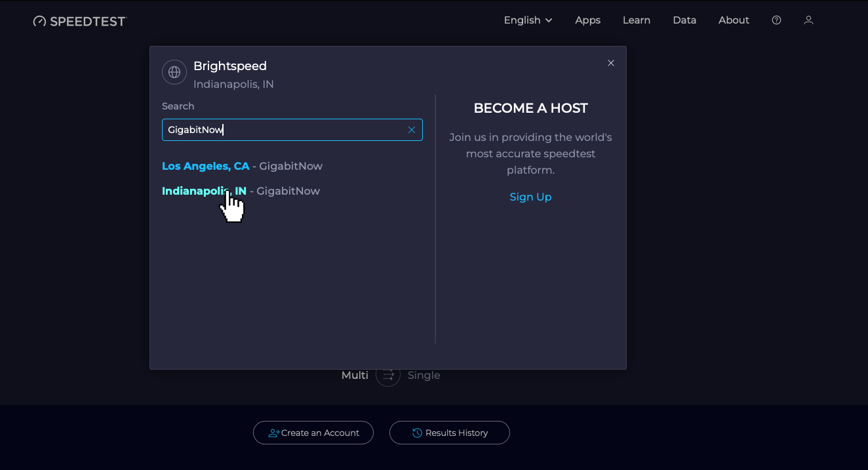This screenshot has width=868, height=470.
Task: Select Multi connection mode
Action: click(355, 375)
